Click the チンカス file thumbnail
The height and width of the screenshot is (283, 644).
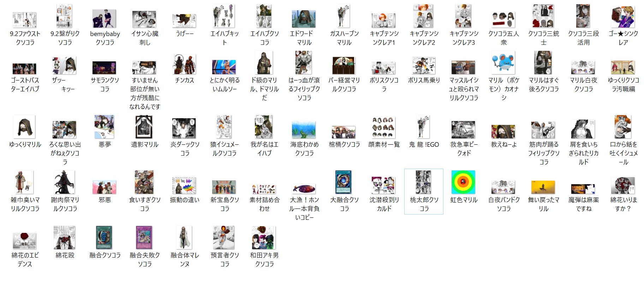(x=184, y=64)
